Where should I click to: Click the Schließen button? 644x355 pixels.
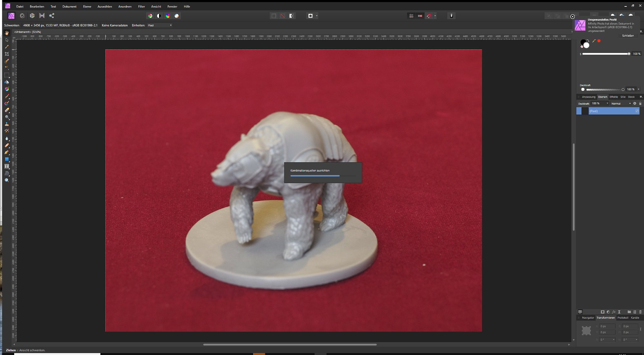[x=628, y=36]
